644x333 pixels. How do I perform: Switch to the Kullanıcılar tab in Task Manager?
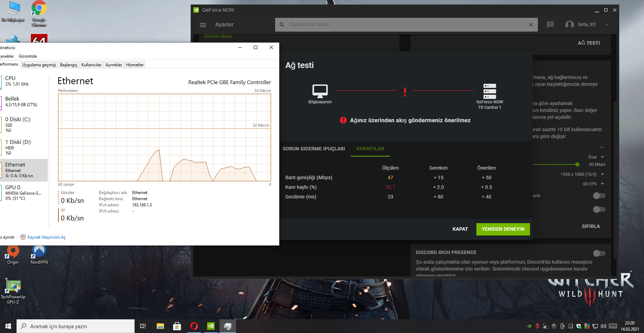click(91, 65)
